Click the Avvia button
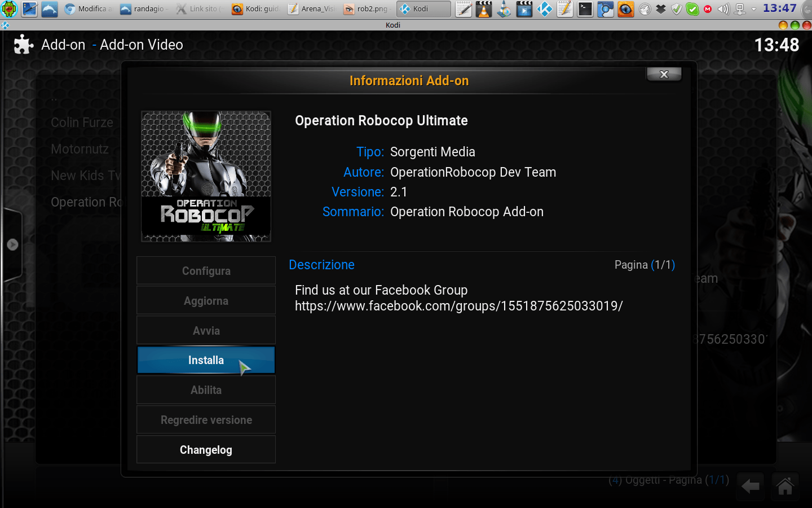812x508 pixels. (206, 331)
